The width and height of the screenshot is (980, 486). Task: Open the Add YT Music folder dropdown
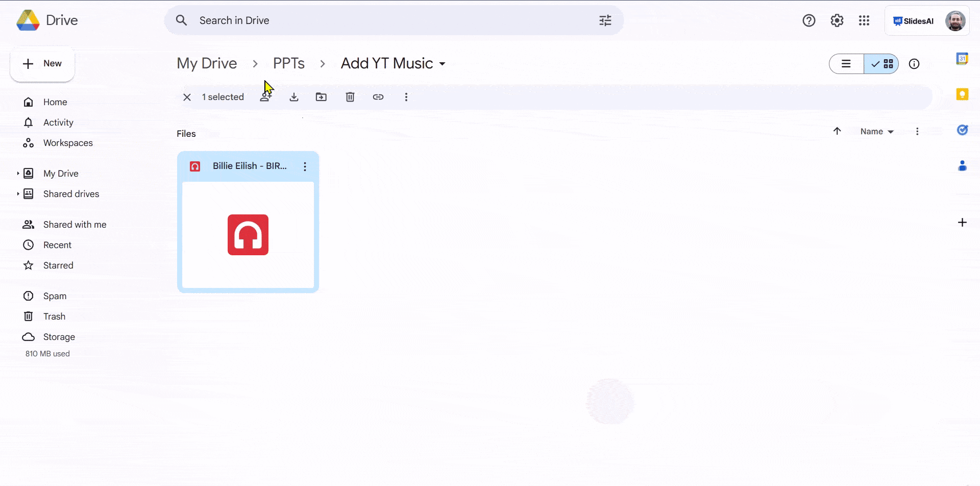pyautogui.click(x=442, y=63)
